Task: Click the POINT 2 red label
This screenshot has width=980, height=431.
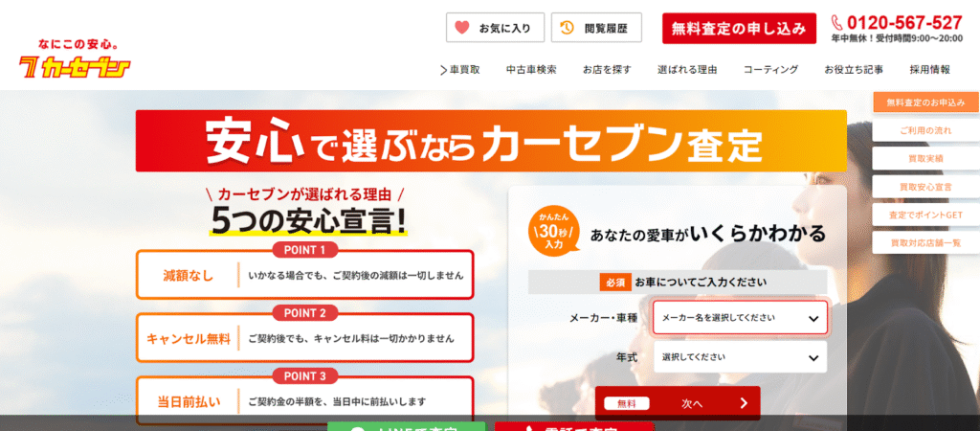Action: (305, 313)
